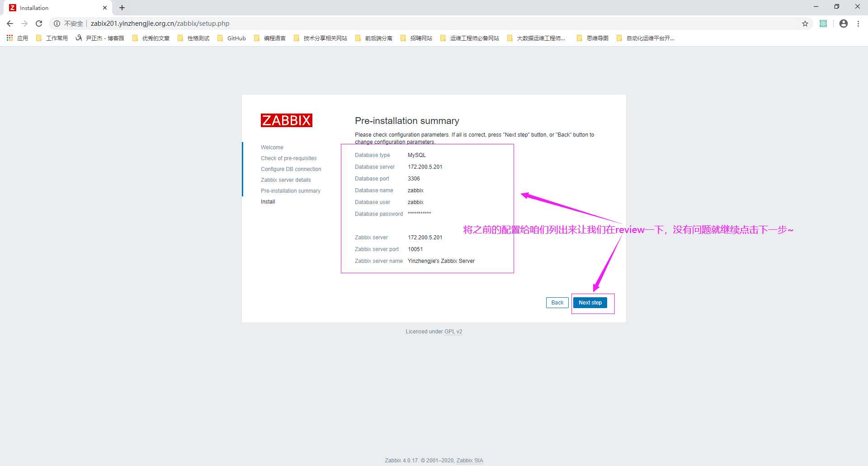This screenshot has width=868, height=466.
Task: Click the Pre-installation summary heading
Action: click(x=407, y=121)
